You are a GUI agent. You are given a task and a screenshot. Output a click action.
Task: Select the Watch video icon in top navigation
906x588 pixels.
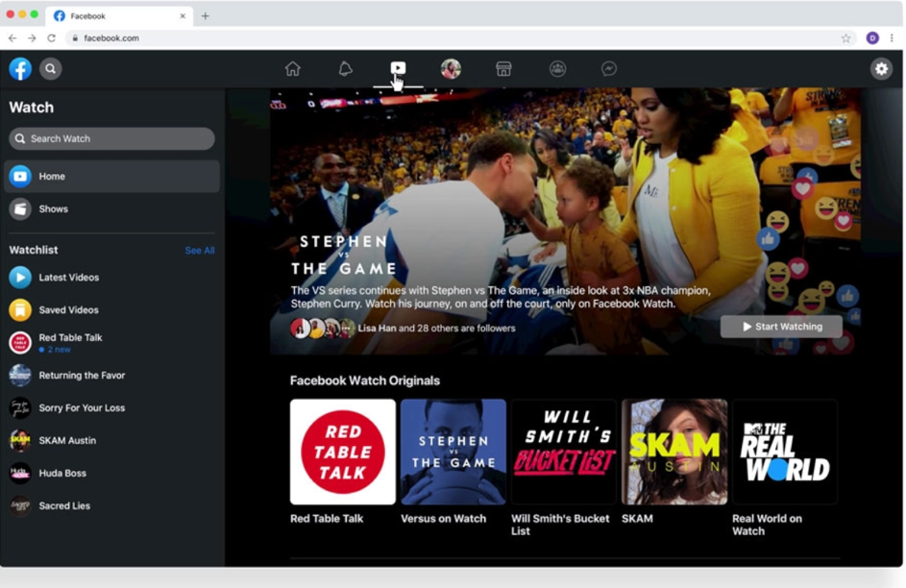click(x=398, y=68)
